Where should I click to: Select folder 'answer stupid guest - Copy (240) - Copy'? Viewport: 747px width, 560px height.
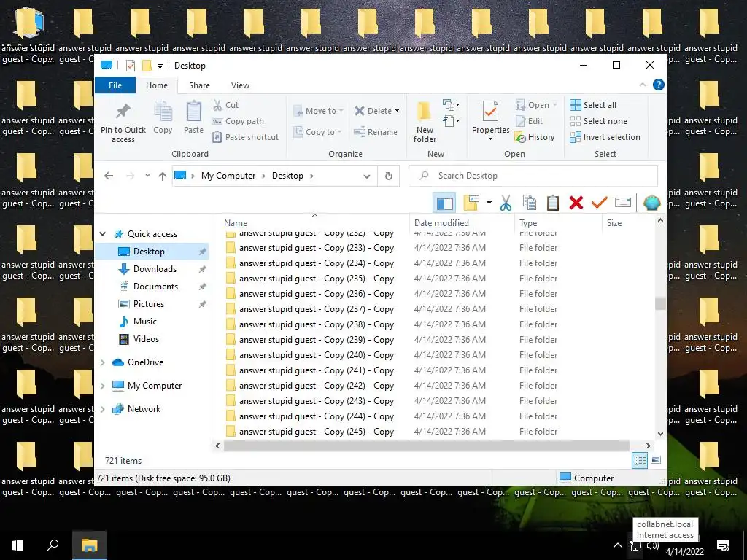click(x=317, y=355)
